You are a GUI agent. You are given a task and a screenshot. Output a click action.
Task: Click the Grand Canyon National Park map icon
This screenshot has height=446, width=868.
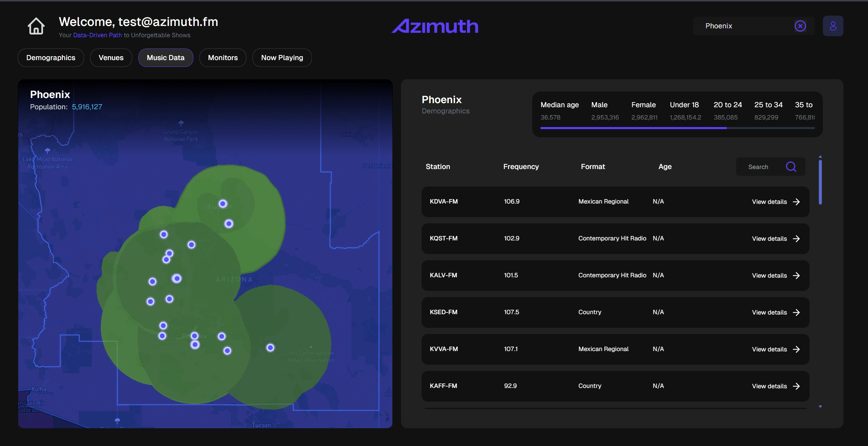181,123
